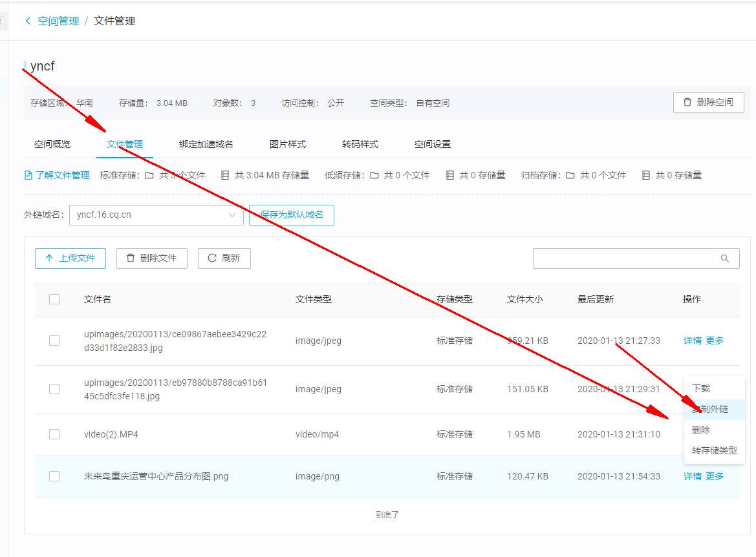Select 转存储类型 in the popup menu

point(714,450)
